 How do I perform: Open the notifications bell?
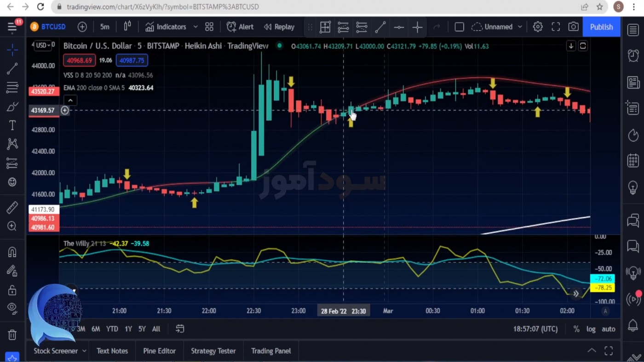pos(633,325)
